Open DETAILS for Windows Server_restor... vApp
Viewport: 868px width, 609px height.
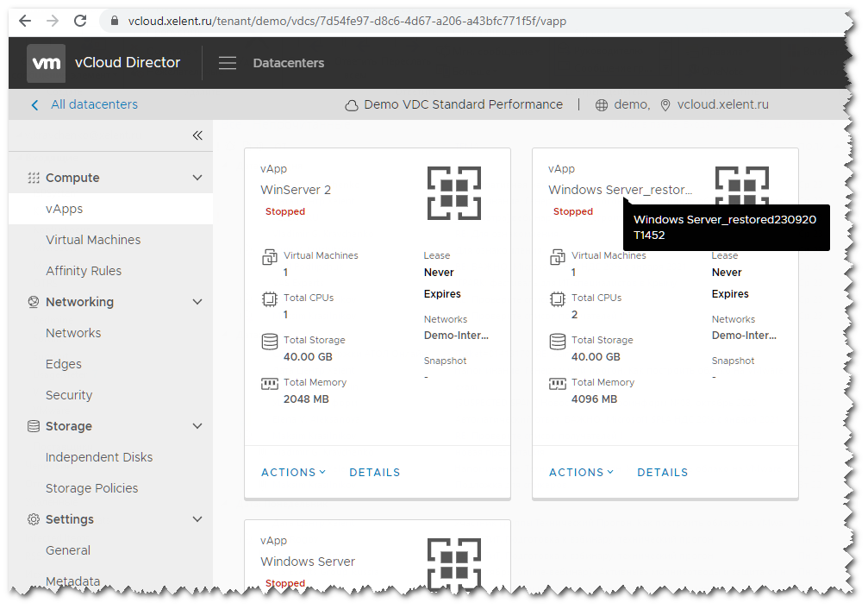662,472
